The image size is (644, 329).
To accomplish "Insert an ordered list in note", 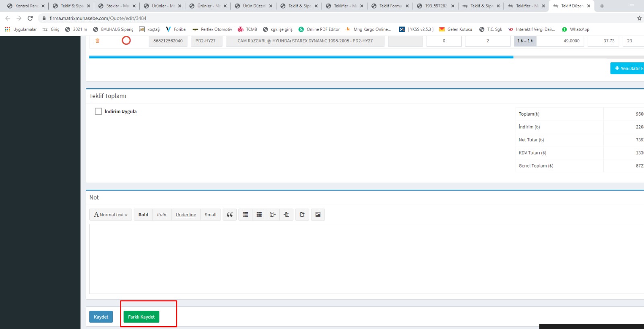I will [x=259, y=215].
